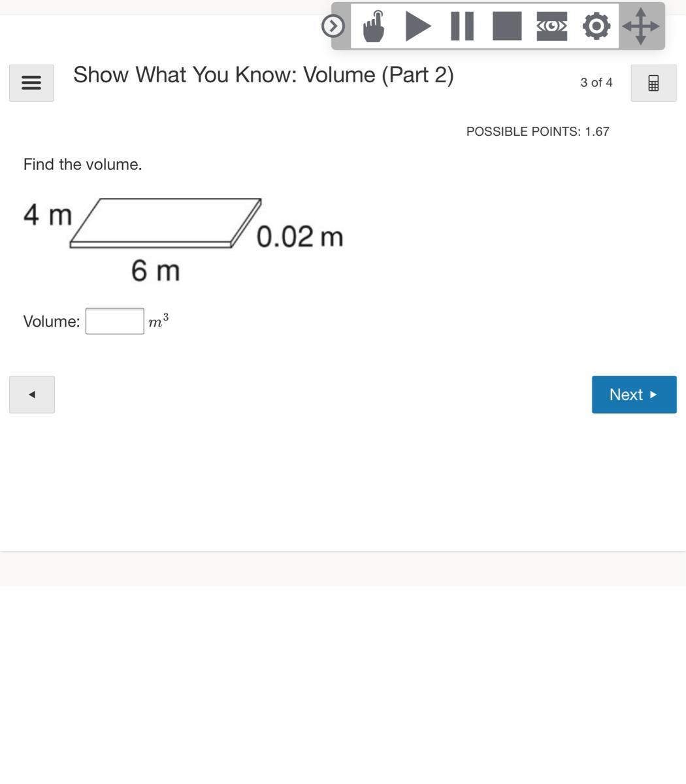Open the hamburger menu
Viewport: 686px width, 784px height.
click(x=31, y=83)
